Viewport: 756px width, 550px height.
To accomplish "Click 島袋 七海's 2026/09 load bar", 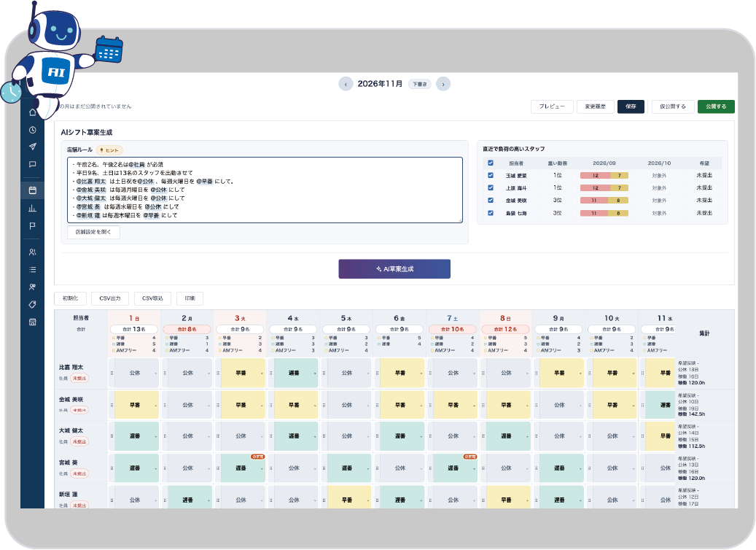I will 604,213.
